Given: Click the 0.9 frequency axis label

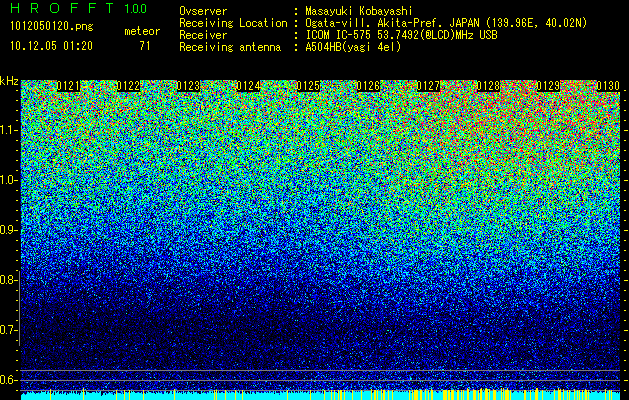Looking at the screenshot, I should click(x=8, y=230).
